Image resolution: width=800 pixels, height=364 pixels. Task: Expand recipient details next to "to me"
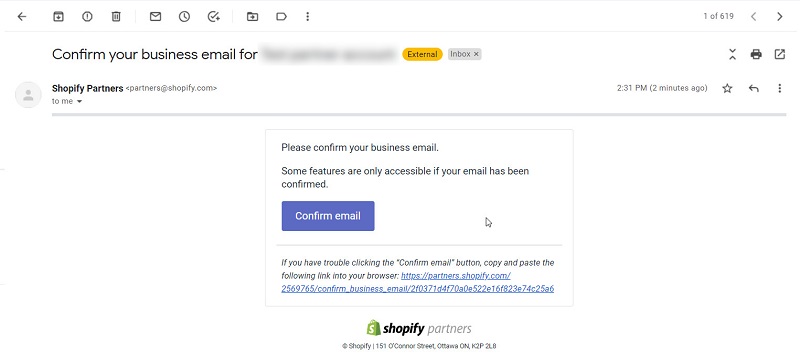[79, 102]
